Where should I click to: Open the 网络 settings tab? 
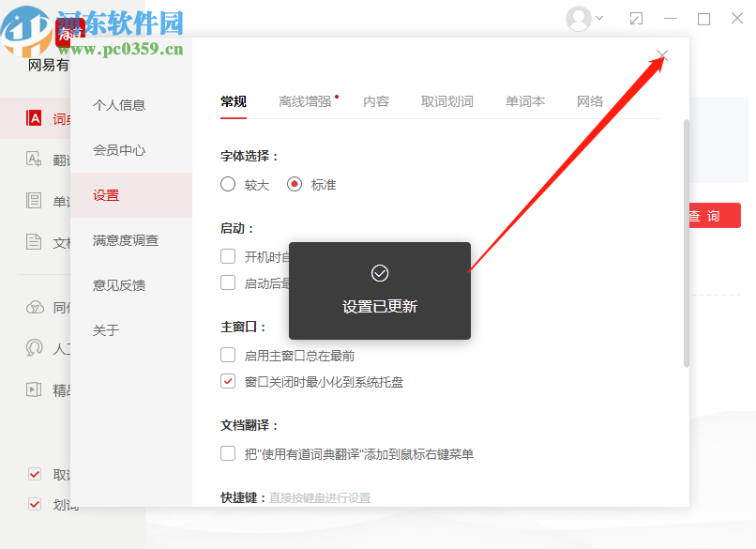[589, 100]
